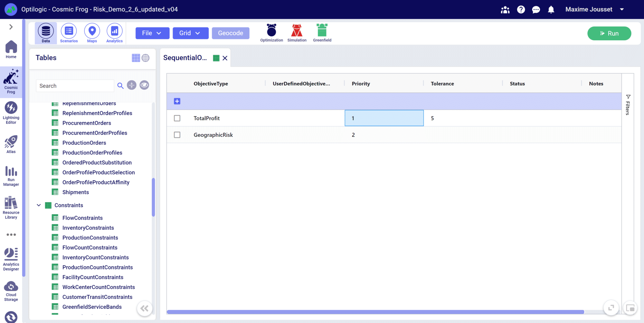Image resolution: width=644 pixels, height=323 pixels.
Task: Collapse the Constraints table group
Action: coord(39,205)
